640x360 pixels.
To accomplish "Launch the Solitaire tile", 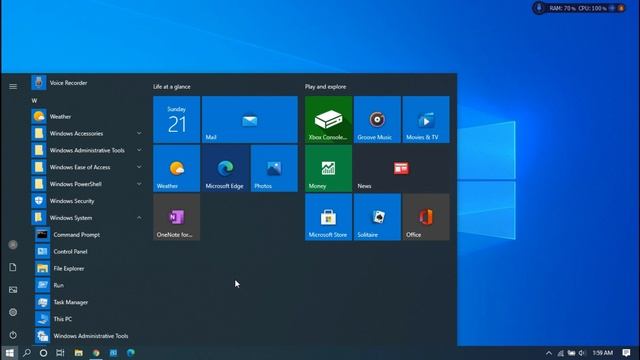I will pos(377,217).
